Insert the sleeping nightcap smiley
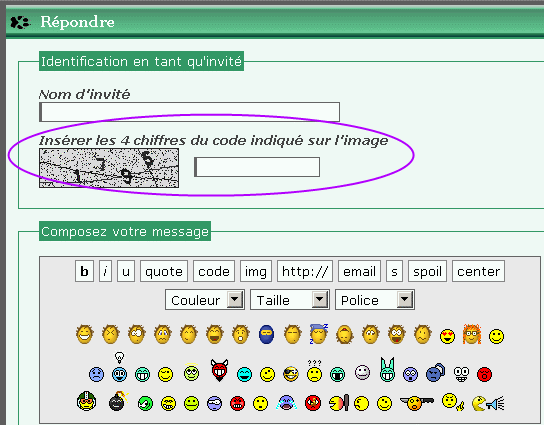This screenshot has height=425, width=544. click(x=318, y=334)
